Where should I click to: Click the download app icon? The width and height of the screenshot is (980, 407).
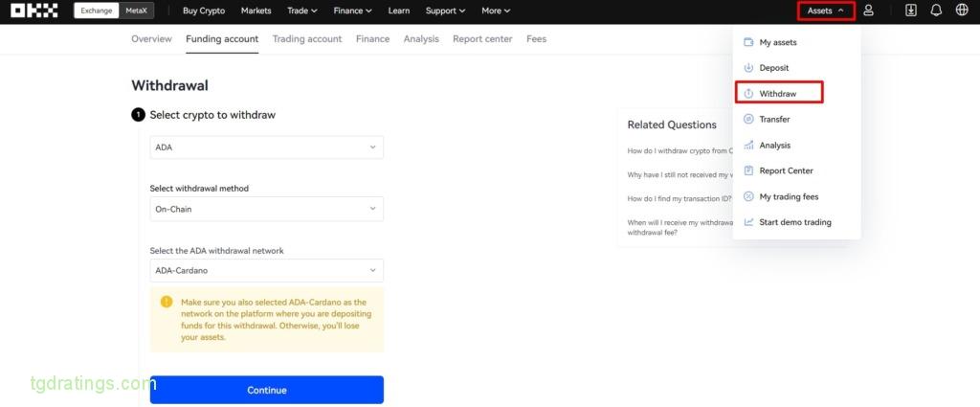(911, 11)
